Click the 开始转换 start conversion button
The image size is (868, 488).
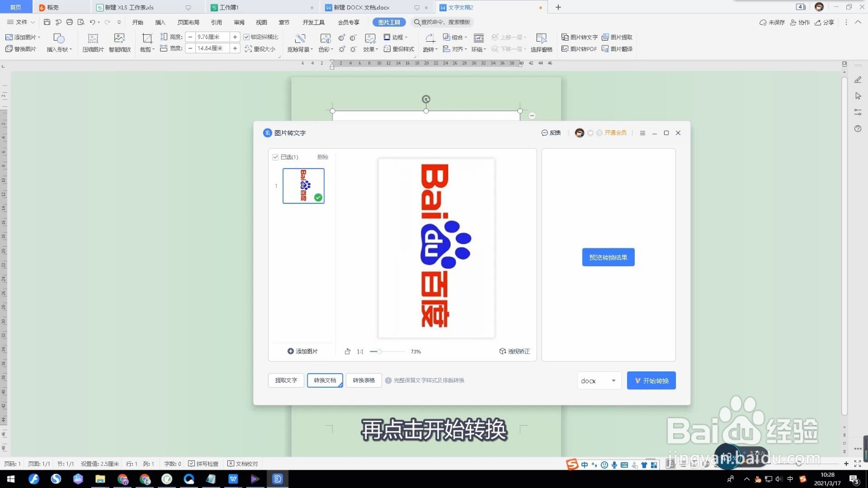(651, 381)
